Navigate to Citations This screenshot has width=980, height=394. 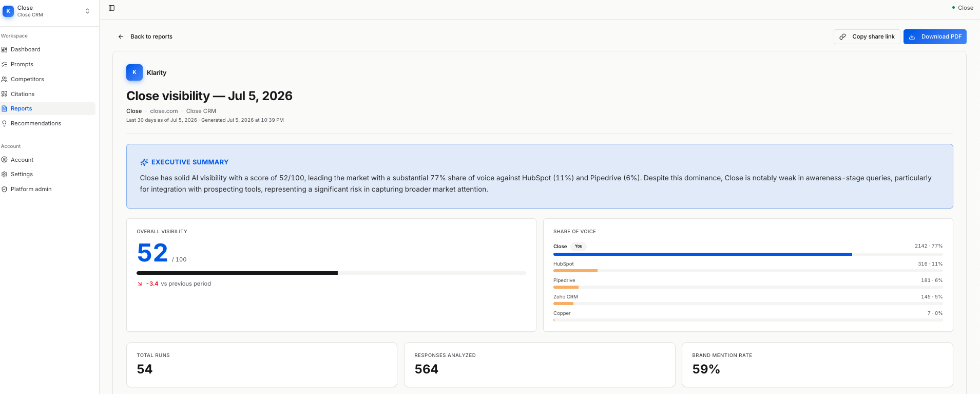[47, 94]
